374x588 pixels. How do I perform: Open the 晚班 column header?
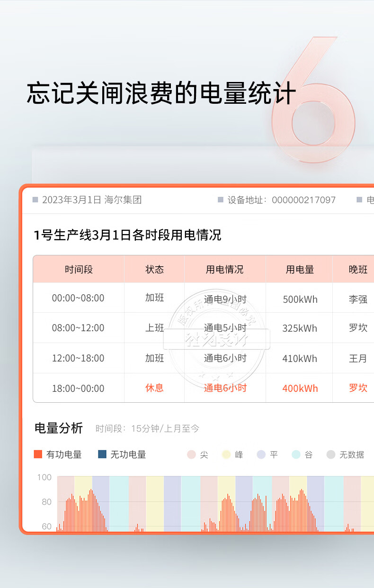(358, 270)
